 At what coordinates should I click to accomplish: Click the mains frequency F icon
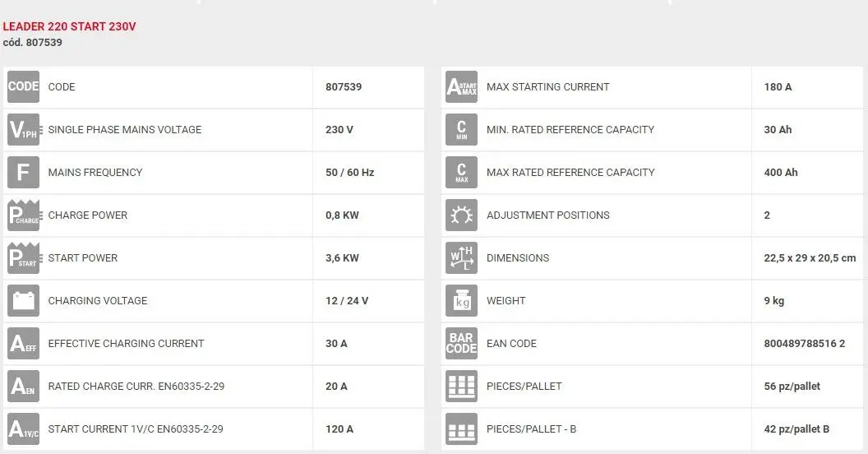tap(23, 172)
